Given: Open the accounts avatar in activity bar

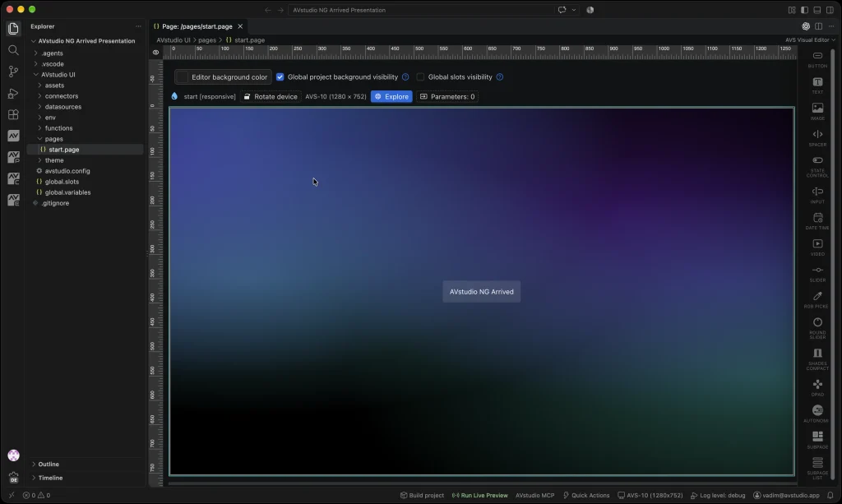Looking at the screenshot, I should coord(13,455).
